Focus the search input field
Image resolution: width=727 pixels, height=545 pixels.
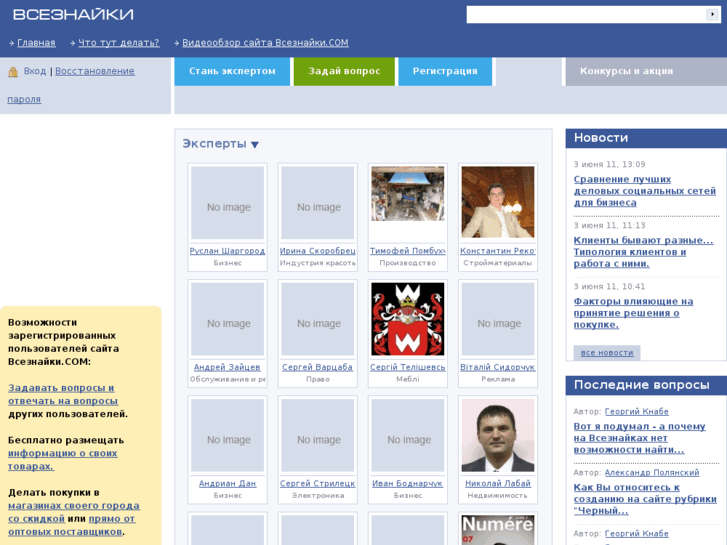pyautogui.click(x=586, y=14)
